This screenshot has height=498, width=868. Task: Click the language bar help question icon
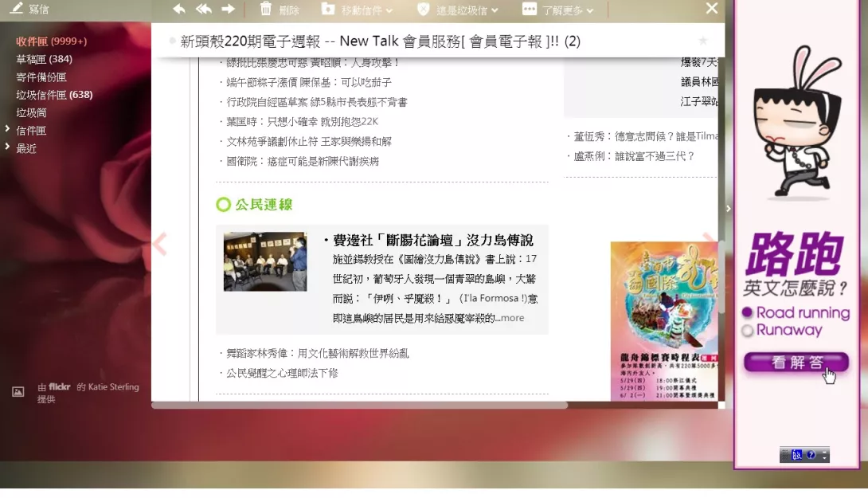click(x=811, y=455)
